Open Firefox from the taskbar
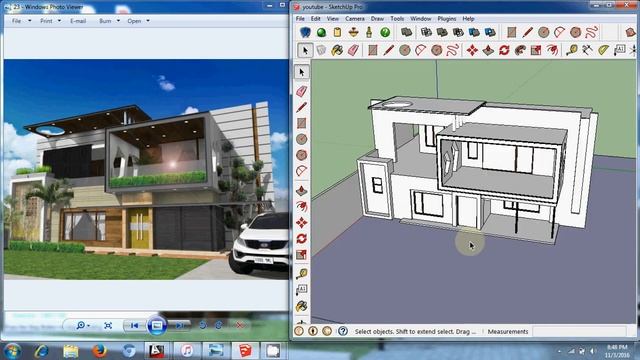 pos(99,351)
